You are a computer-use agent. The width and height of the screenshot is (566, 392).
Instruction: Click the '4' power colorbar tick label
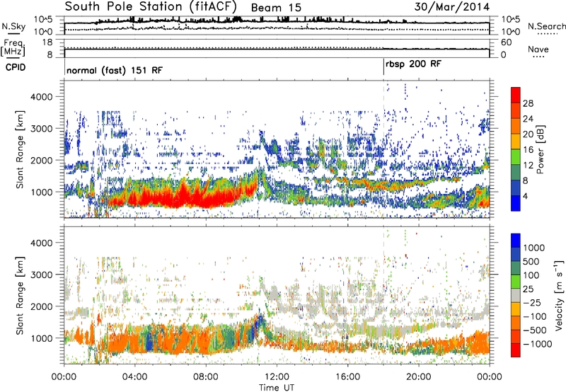525,196
